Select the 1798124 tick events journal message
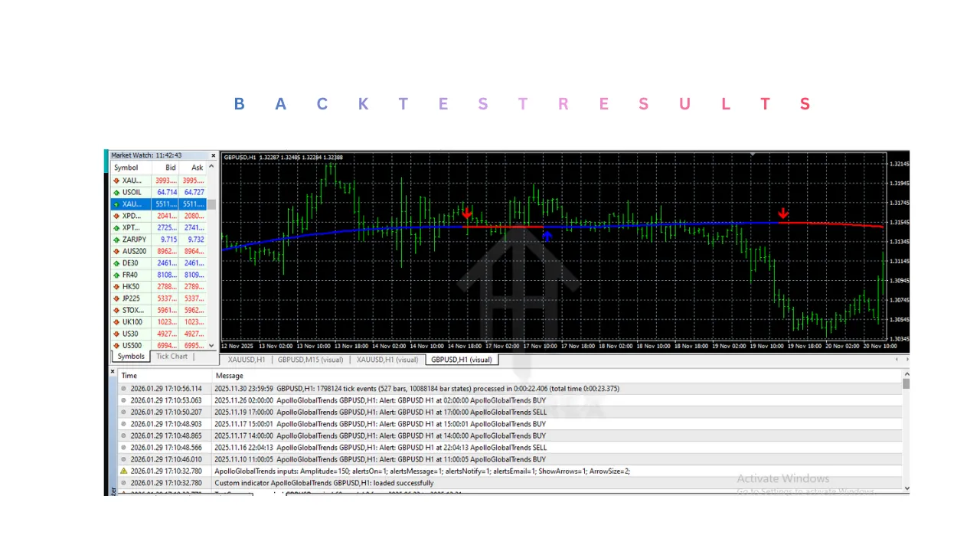980x551 pixels. 448,389
